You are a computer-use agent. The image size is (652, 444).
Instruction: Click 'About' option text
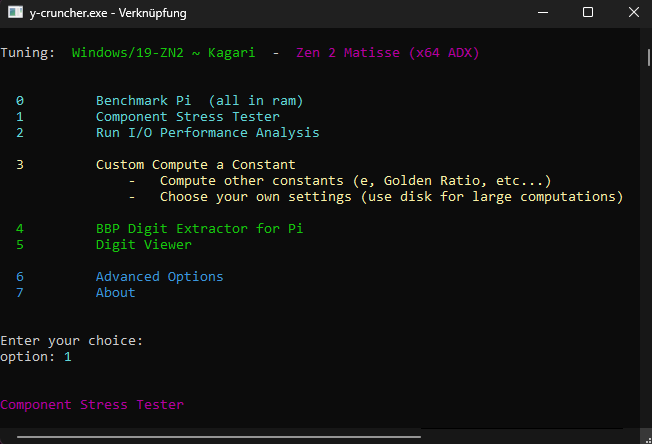(x=116, y=293)
